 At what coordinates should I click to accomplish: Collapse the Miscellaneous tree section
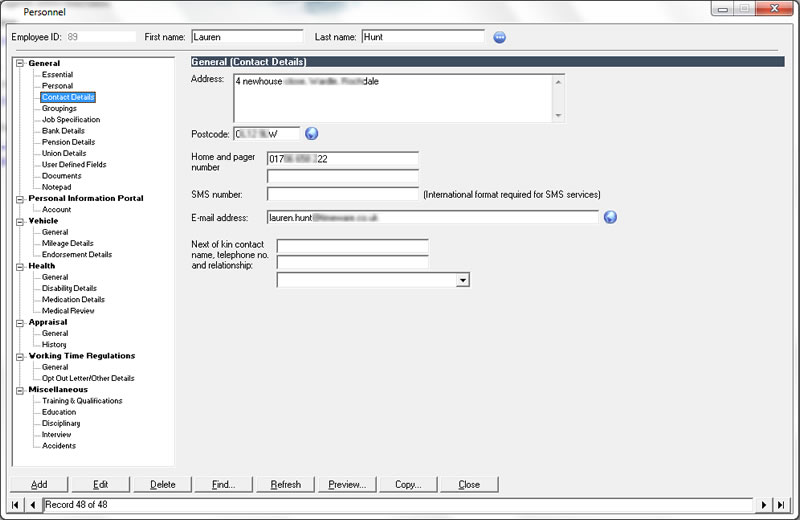(19, 390)
